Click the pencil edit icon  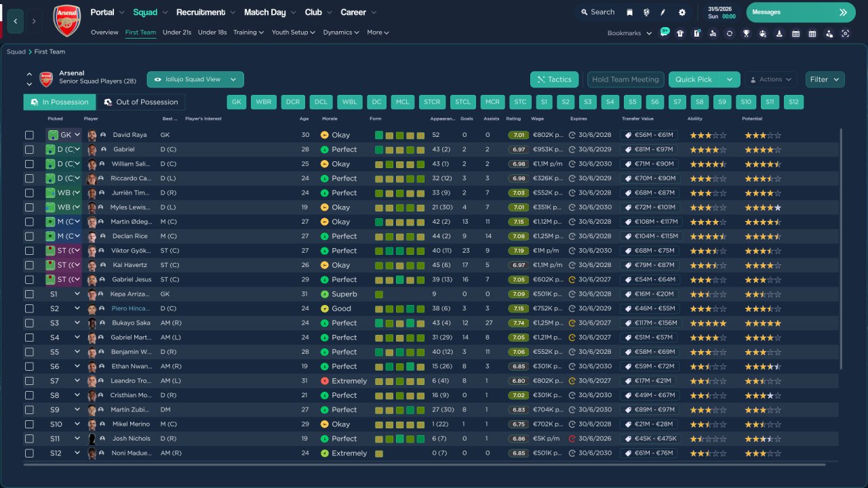(663, 12)
